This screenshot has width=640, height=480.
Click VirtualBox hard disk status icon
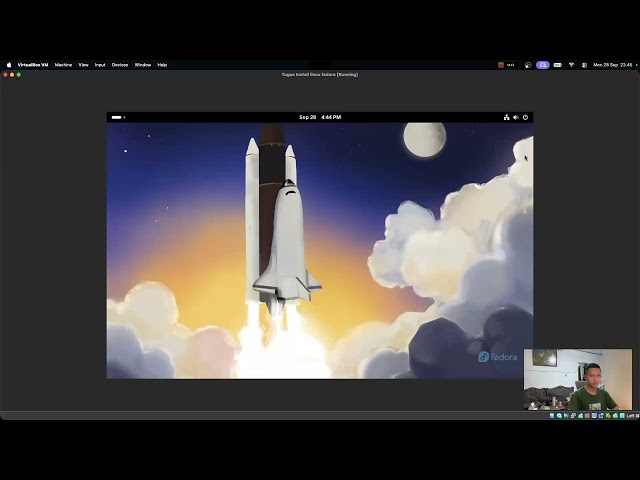tap(552, 416)
